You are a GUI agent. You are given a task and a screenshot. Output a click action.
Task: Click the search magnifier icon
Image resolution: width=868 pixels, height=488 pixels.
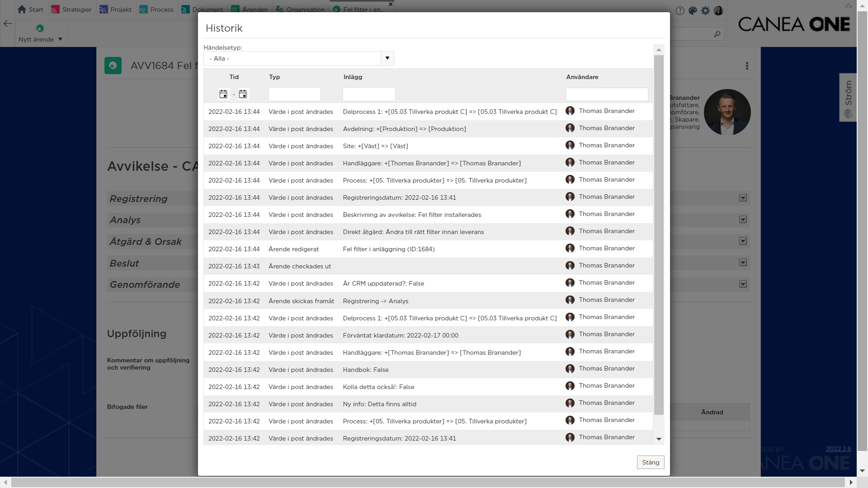point(717,33)
